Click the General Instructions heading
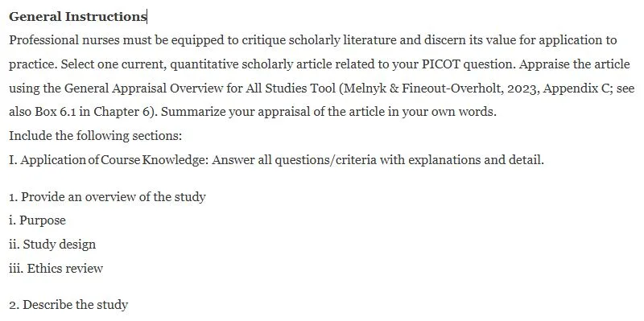The height and width of the screenshot is (321, 644). [77, 16]
